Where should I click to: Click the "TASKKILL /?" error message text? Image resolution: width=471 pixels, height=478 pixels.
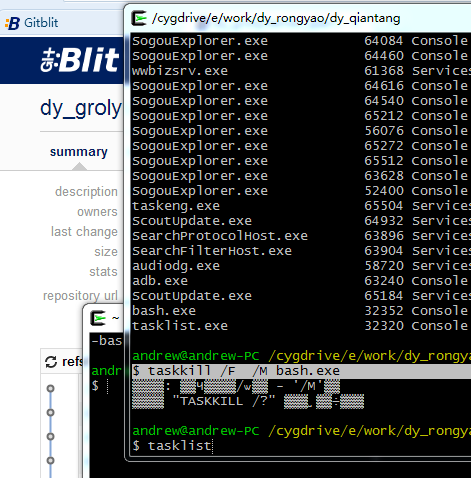[x=224, y=401]
